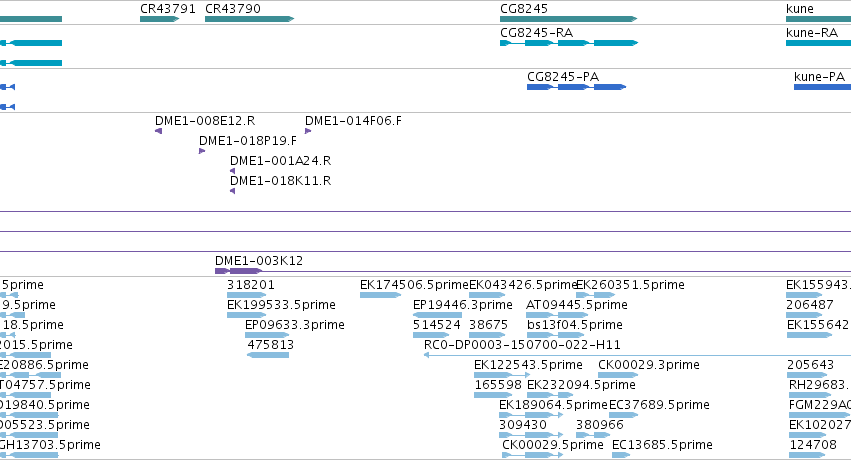The width and height of the screenshot is (851, 460).
Task: Click the 205643 EST label
Action: coord(810,365)
